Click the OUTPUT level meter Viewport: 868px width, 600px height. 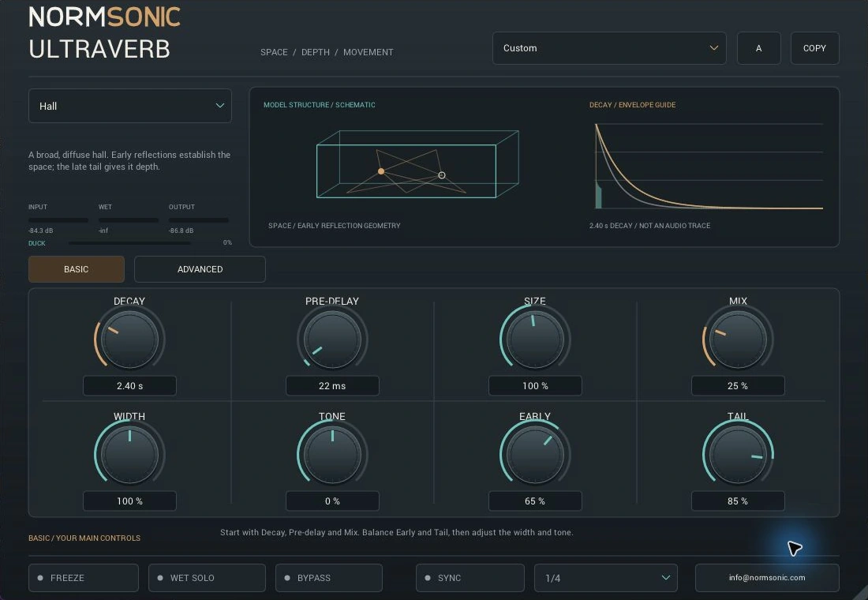click(199, 220)
